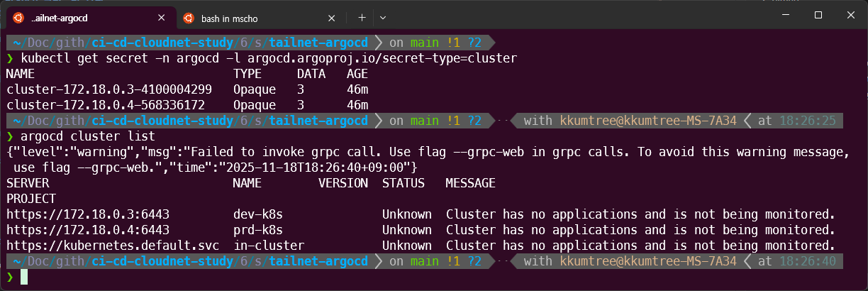The width and height of the screenshot is (868, 291).
Task: Click the TYPE column header
Action: (x=247, y=74)
